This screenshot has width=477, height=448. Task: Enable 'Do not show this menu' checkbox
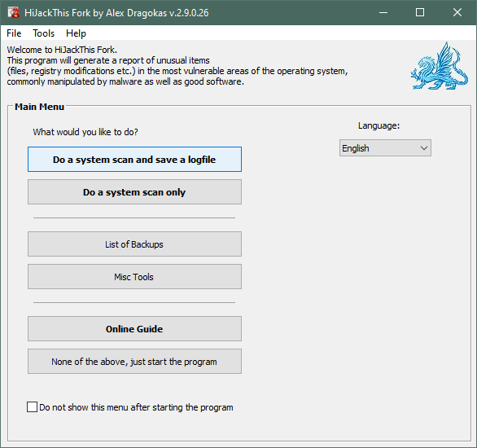click(x=33, y=407)
